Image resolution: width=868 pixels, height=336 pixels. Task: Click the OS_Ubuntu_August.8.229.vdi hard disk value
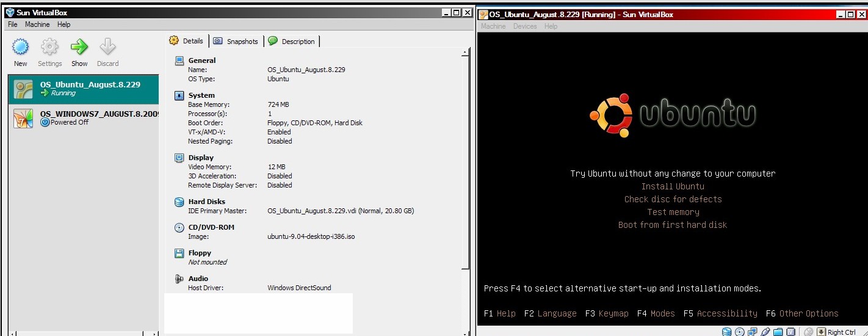pos(341,211)
